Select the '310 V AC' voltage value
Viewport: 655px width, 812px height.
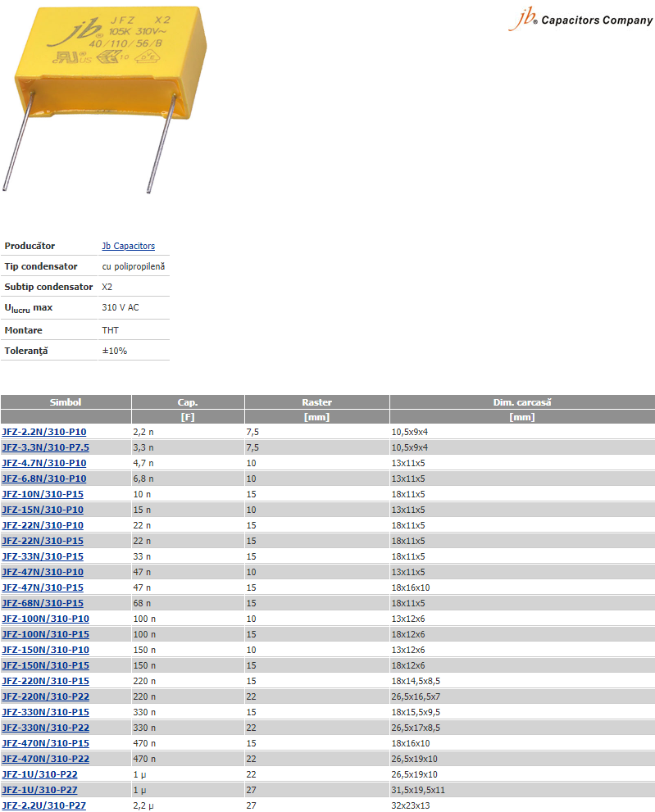(121, 307)
